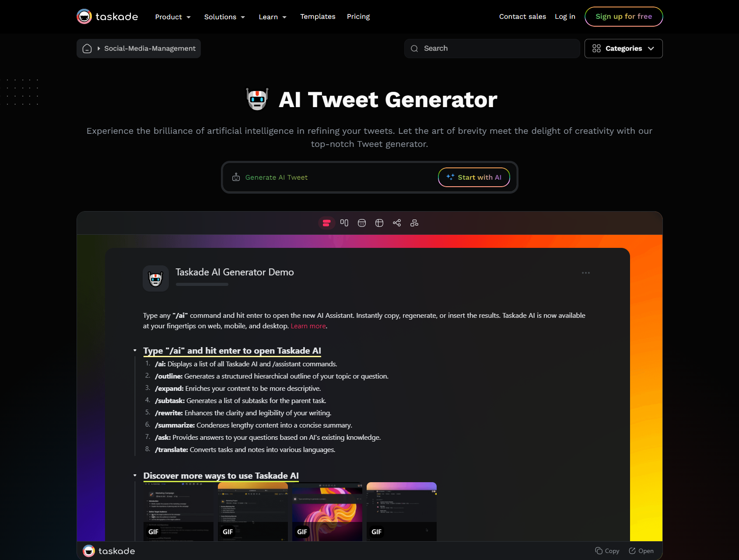739x560 pixels.
Task: Click the Start with AI button
Action: pos(474,177)
